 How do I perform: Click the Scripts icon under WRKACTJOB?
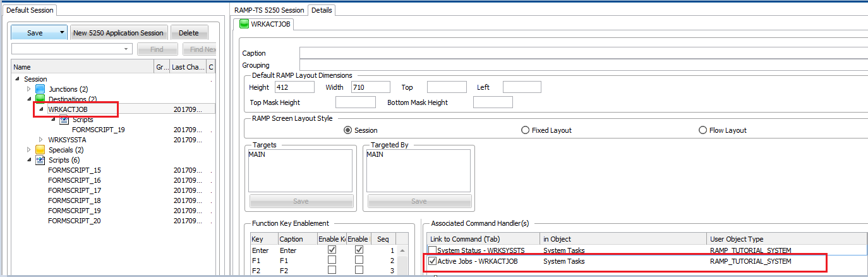click(x=64, y=120)
